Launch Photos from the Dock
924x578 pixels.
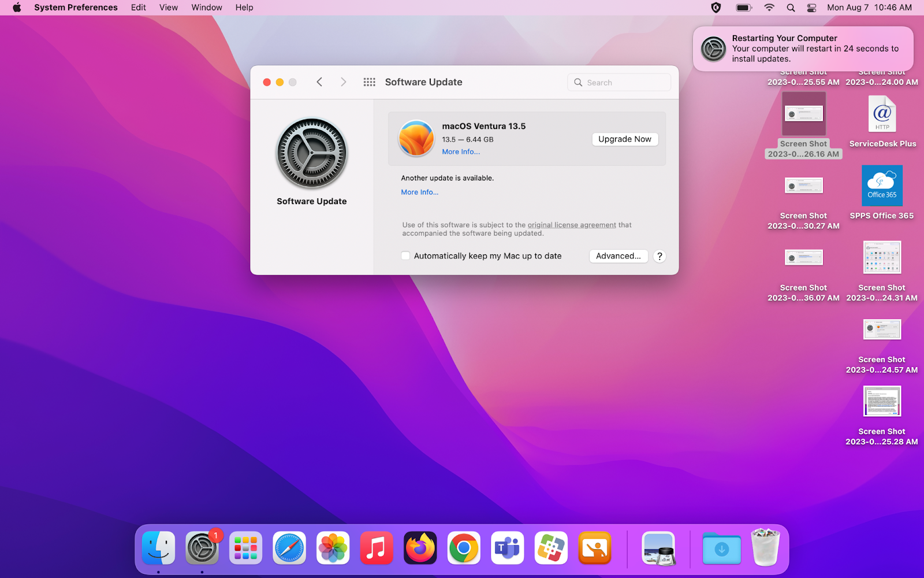click(x=333, y=548)
